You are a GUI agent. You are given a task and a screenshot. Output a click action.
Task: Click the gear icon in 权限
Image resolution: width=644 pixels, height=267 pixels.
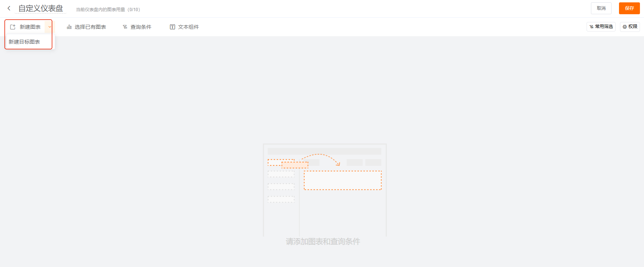pos(625,27)
